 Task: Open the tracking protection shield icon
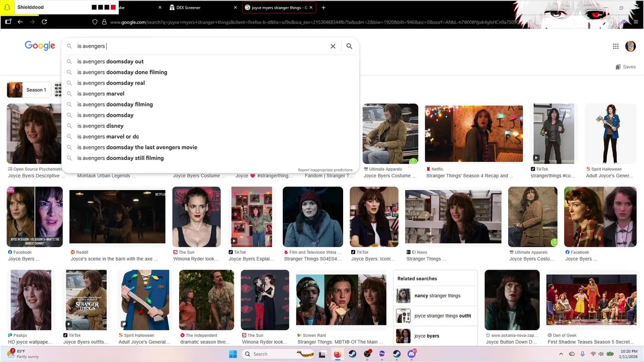(95, 22)
